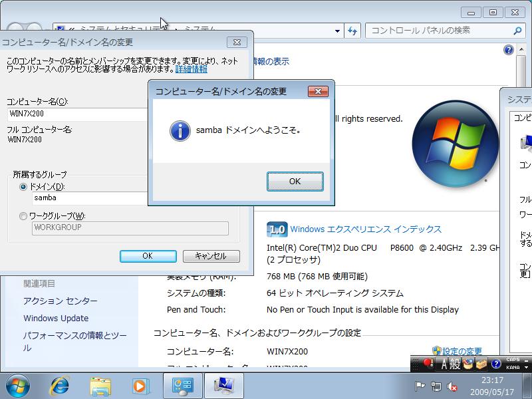The width and height of the screenshot is (532, 399).
Task: Open the 詳細情報 link
Action: pyautogui.click(x=191, y=70)
